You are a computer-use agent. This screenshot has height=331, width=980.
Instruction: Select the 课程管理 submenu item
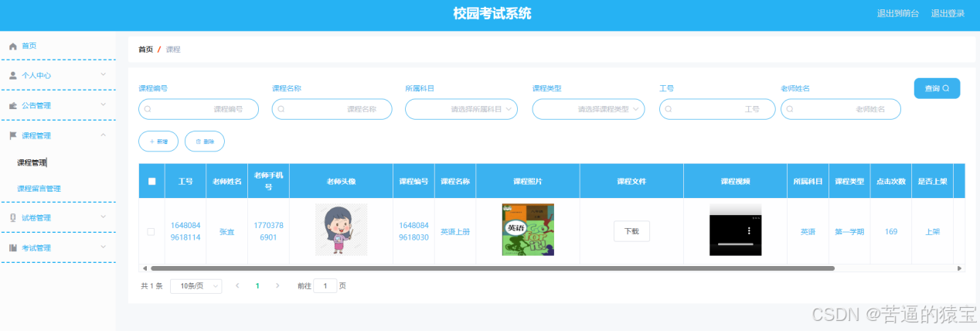[32, 162]
